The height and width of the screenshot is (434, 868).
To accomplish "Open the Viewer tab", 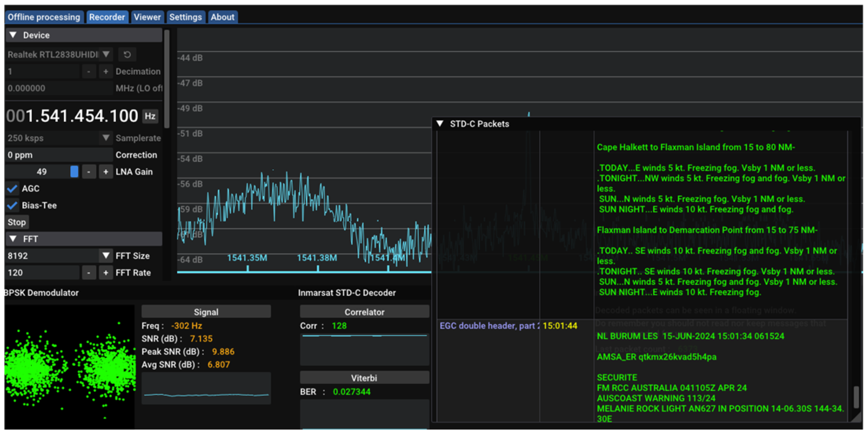I will pyautogui.click(x=147, y=17).
